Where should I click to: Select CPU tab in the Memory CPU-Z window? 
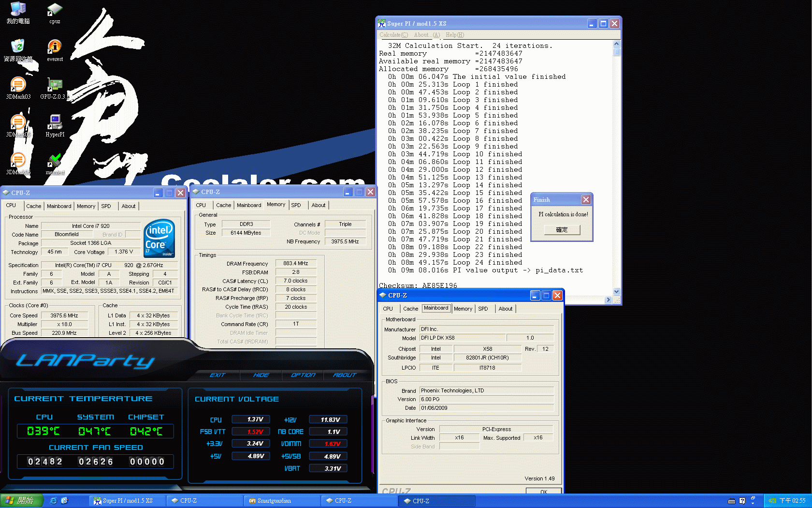tap(201, 205)
